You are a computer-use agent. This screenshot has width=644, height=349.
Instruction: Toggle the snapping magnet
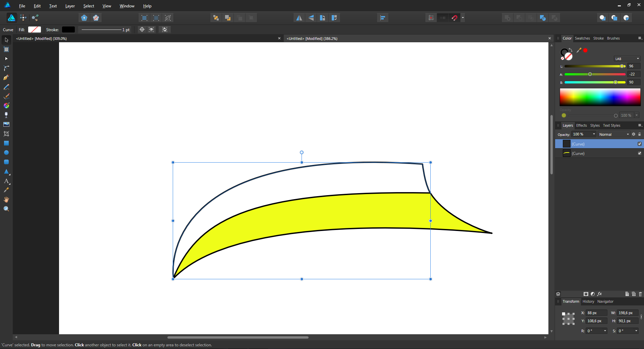click(454, 18)
